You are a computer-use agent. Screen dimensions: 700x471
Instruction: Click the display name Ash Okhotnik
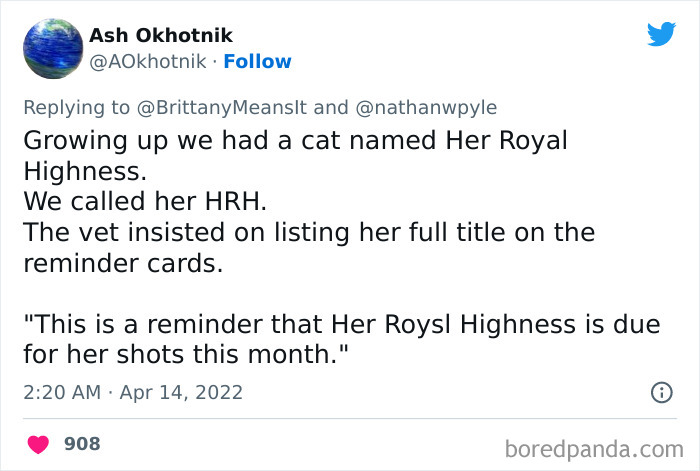pos(161,35)
